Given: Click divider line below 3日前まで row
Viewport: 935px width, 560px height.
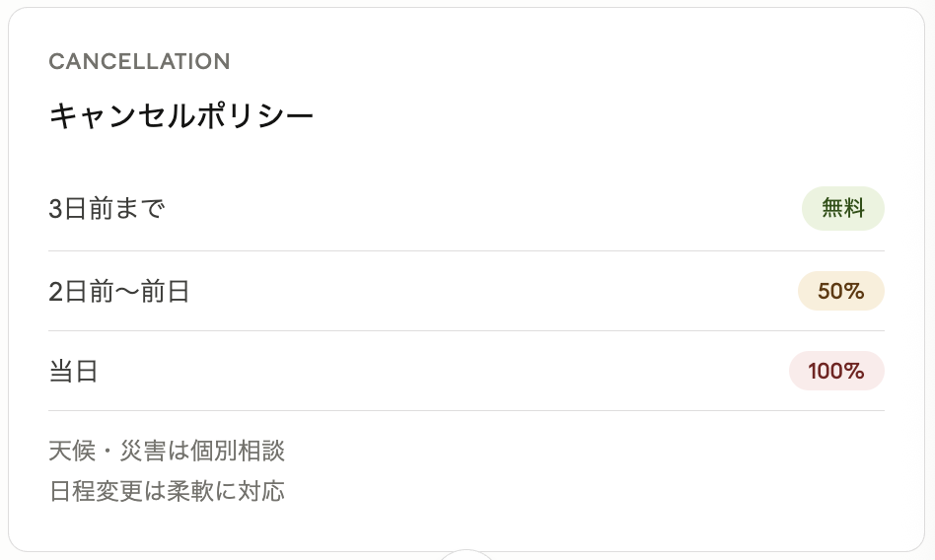Looking at the screenshot, I should [467, 250].
